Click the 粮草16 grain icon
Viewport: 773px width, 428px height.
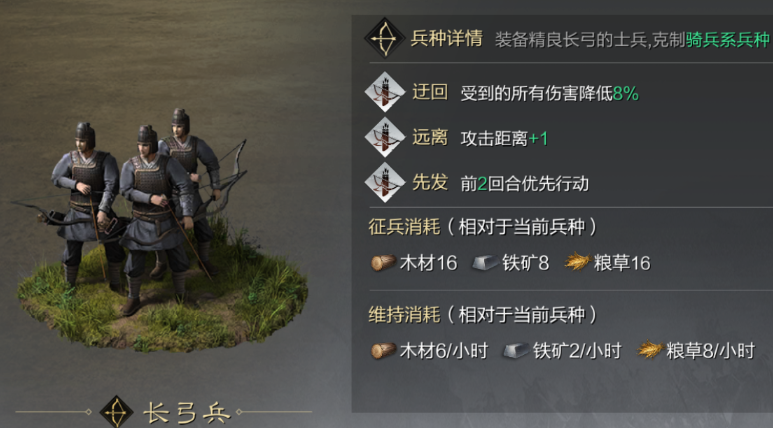pos(577,262)
